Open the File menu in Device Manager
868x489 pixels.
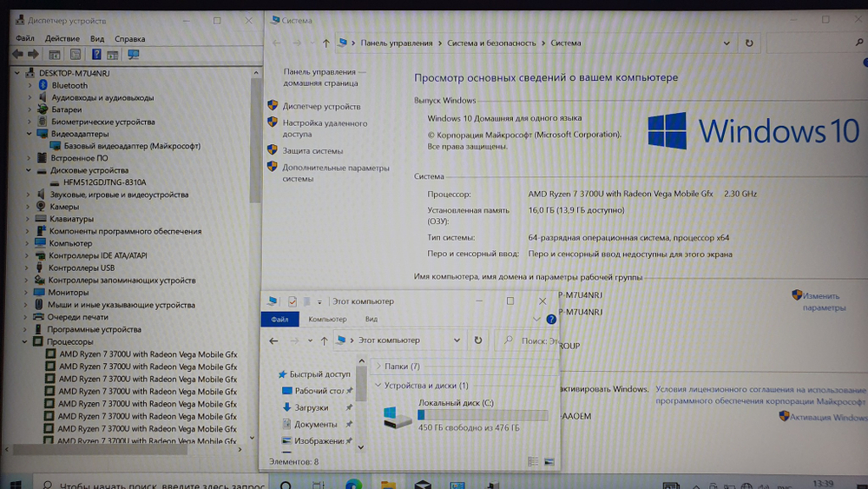pos(25,38)
